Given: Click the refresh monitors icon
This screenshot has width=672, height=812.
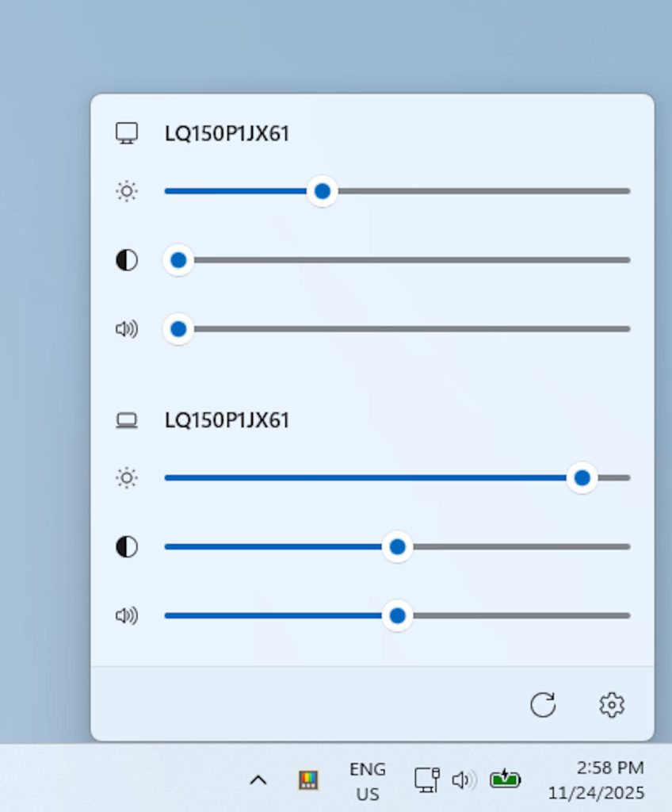Looking at the screenshot, I should [543, 704].
